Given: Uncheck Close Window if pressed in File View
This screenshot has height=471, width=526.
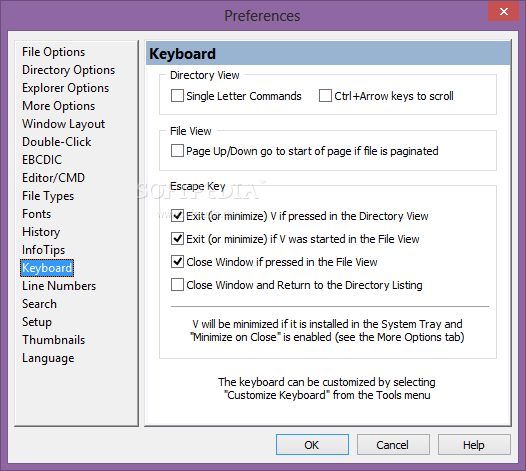Looking at the screenshot, I should click(177, 262).
